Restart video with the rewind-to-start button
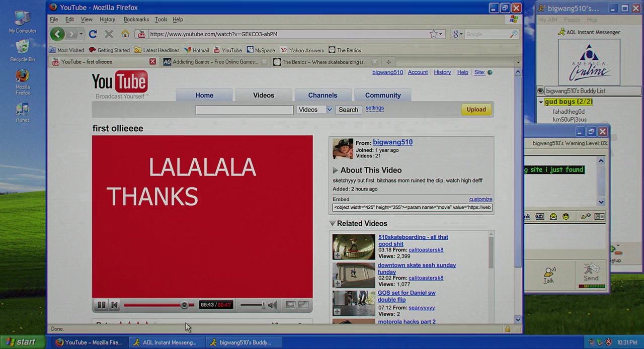Viewport: 644px width, 349px height. coord(114,305)
